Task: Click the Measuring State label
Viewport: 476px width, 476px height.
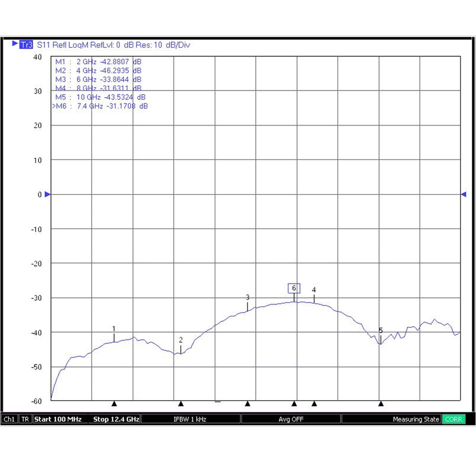Action: click(x=416, y=419)
